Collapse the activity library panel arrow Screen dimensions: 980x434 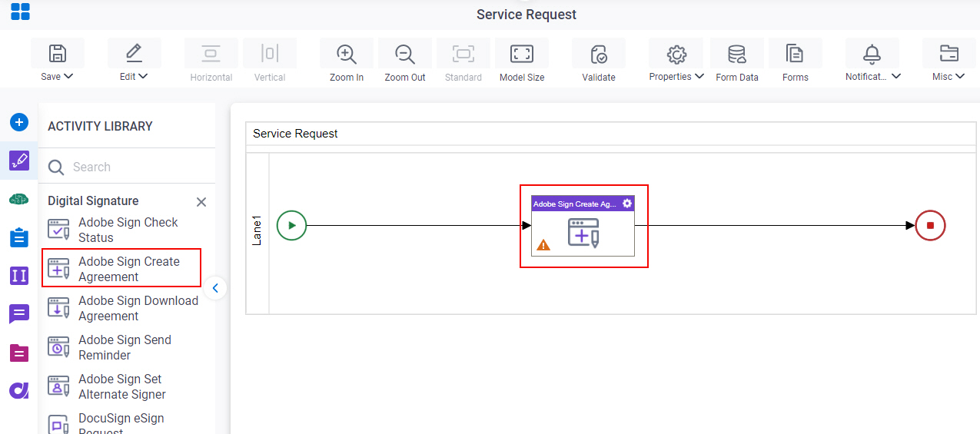point(215,288)
